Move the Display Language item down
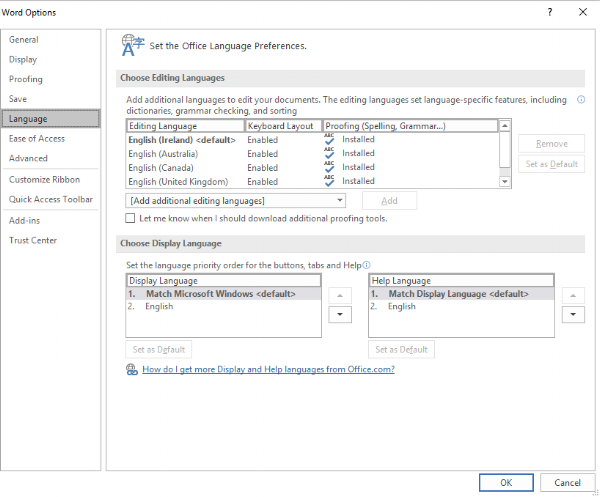This screenshot has height=497, width=600. tap(340, 314)
